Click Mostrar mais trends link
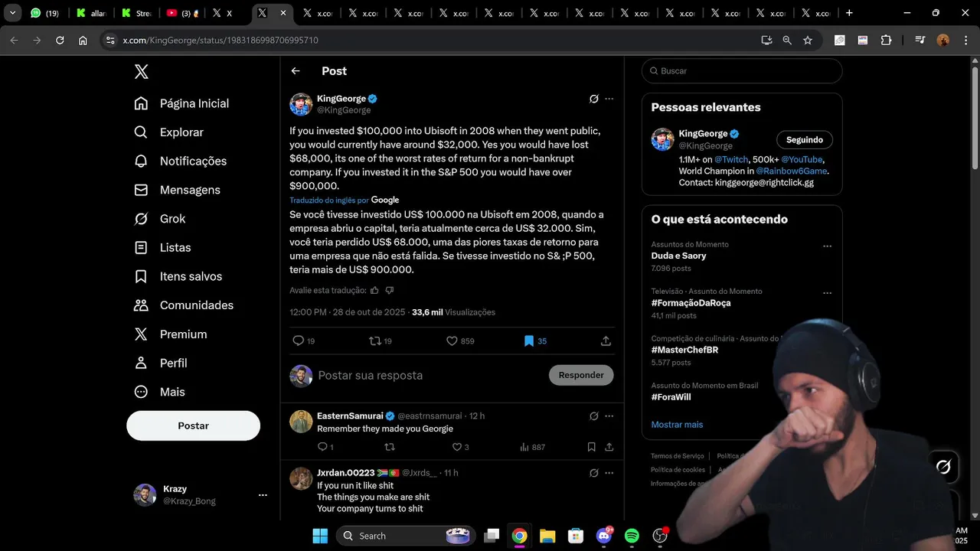Viewport: 980px width, 551px height. 677,425
